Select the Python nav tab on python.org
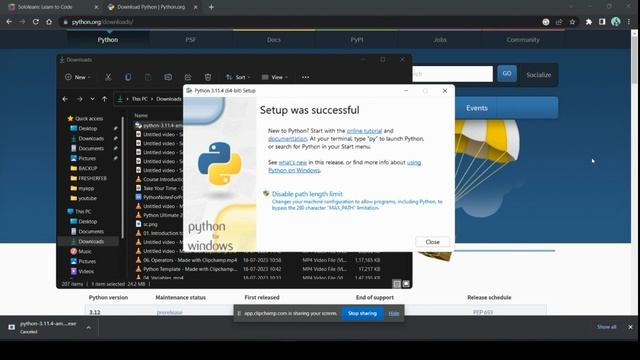This screenshot has height=360, width=640. 108,40
